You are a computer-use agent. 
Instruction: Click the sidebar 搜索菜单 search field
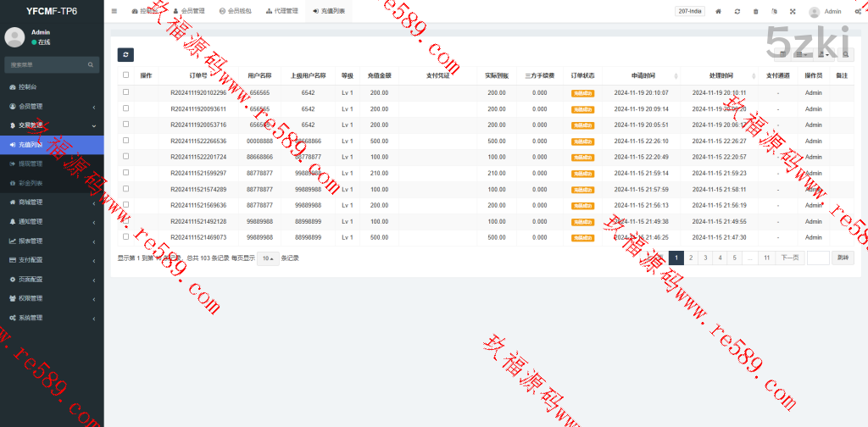pyautogui.click(x=47, y=64)
